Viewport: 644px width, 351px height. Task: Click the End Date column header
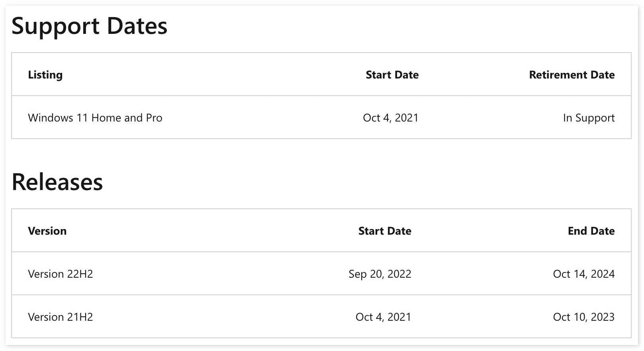click(x=591, y=231)
